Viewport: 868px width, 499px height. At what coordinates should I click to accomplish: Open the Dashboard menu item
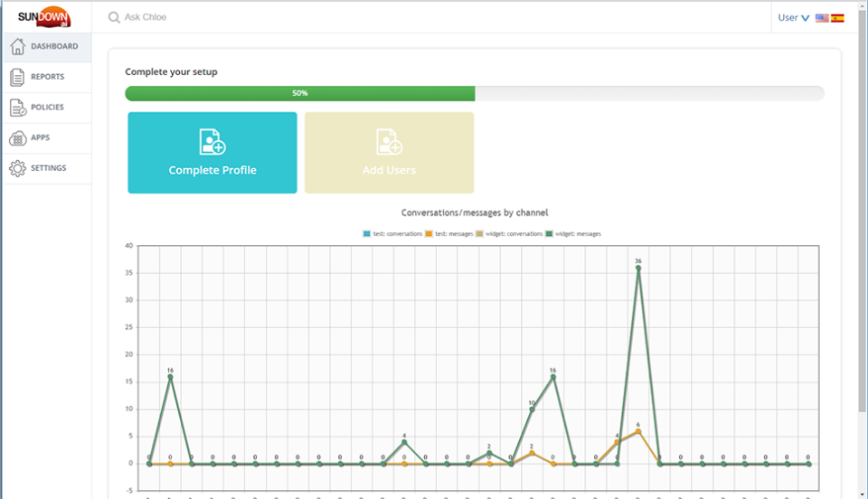point(47,46)
